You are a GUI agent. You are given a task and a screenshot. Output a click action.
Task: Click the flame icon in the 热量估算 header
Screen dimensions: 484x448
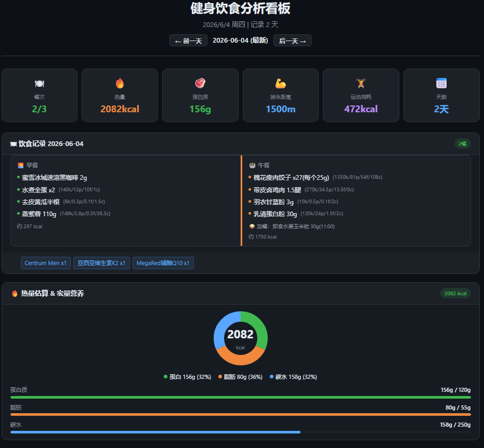15,293
